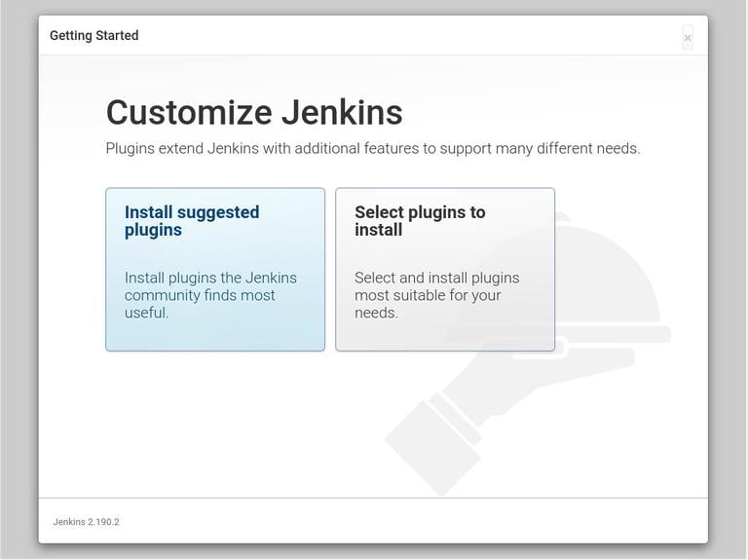
Task: Click the "Select plugins to install" bold title
Action: (420, 221)
